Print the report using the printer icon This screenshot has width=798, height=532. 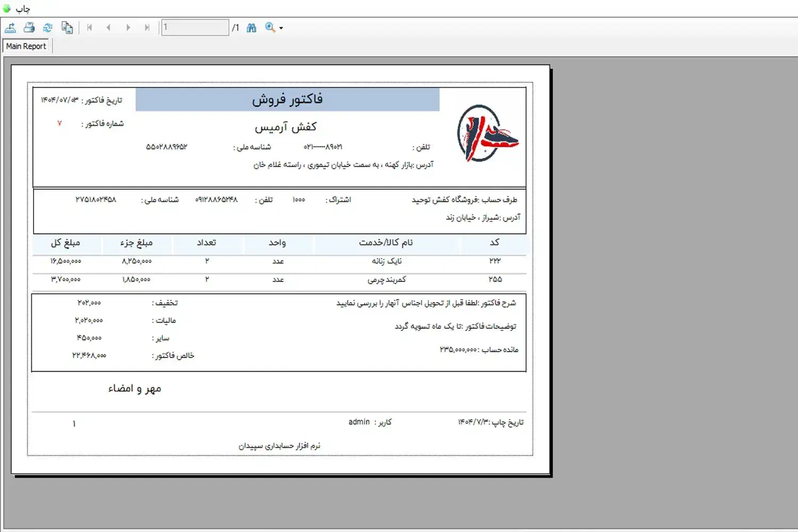point(29,28)
